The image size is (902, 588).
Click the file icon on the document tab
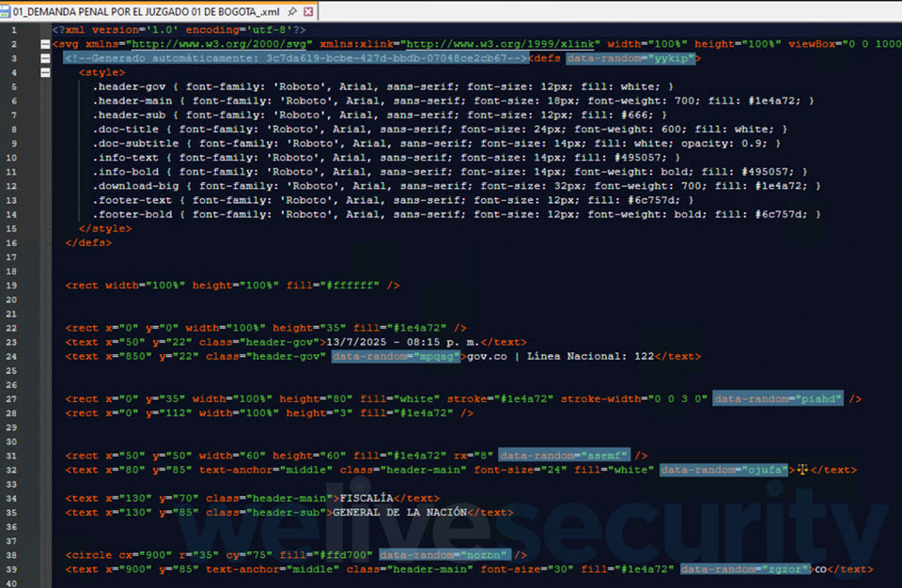[7, 10]
